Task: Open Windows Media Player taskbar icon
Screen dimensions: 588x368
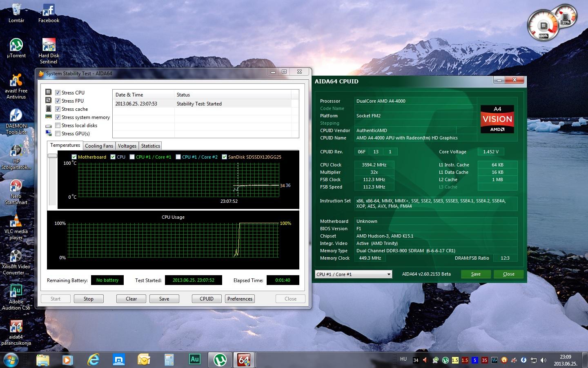Action: coord(67,360)
